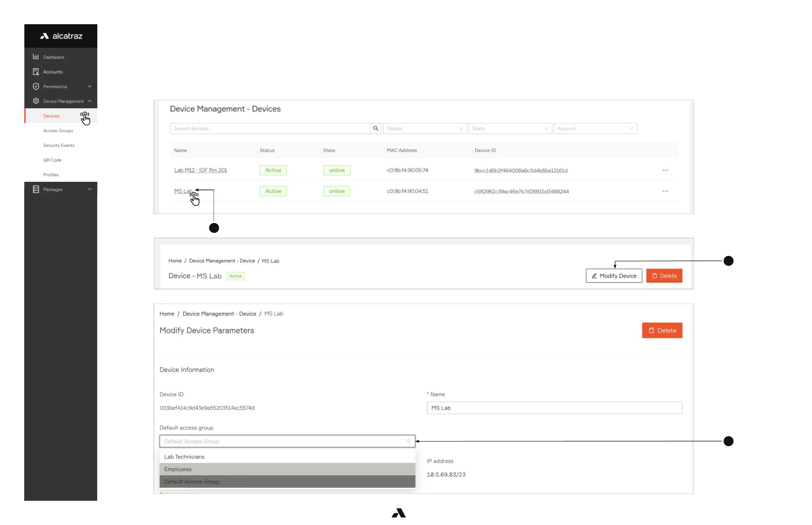Open three-dot menu for Lab M12 row
The width and height of the screenshot is (812, 525).
click(x=665, y=170)
